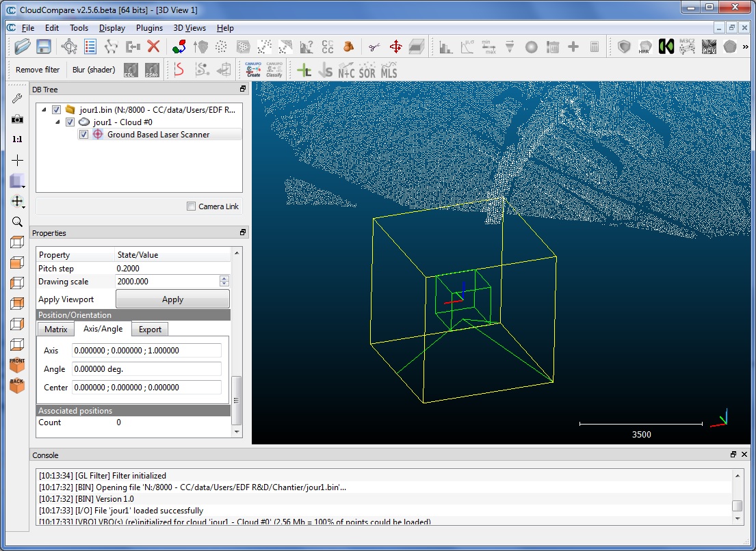The image size is (756, 551).
Task: Click the Apply viewport button
Action: pyautogui.click(x=172, y=299)
